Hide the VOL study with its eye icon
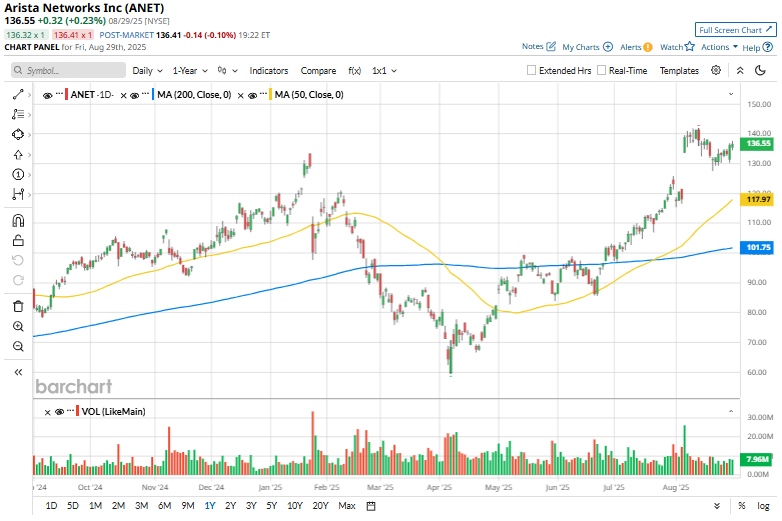This screenshot has height=521, width=782. click(x=59, y=412)
